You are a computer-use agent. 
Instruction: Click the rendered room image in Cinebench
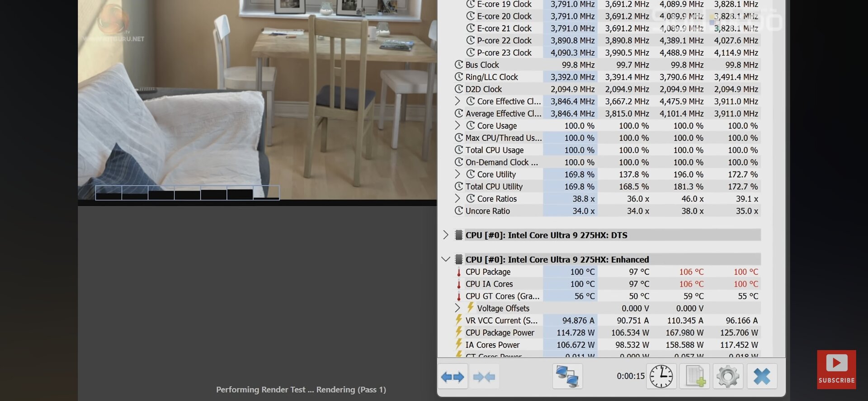pos(257,99)
